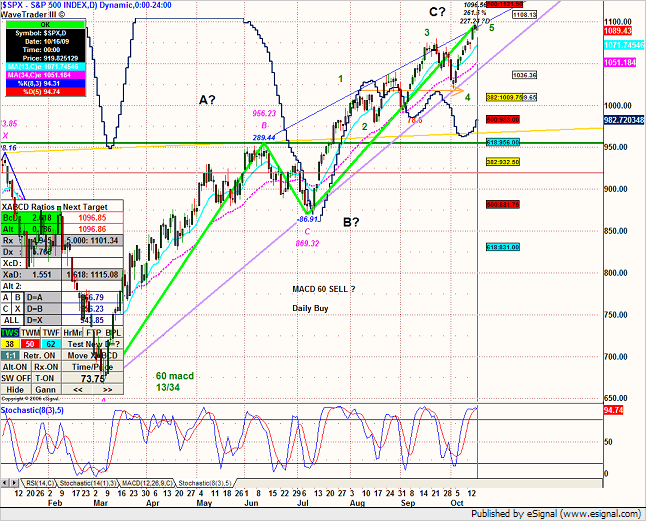Select the cyan 62 retracement swatch
Image resolution: width=646 pixels, height=521 pixels.
point(51,344)
